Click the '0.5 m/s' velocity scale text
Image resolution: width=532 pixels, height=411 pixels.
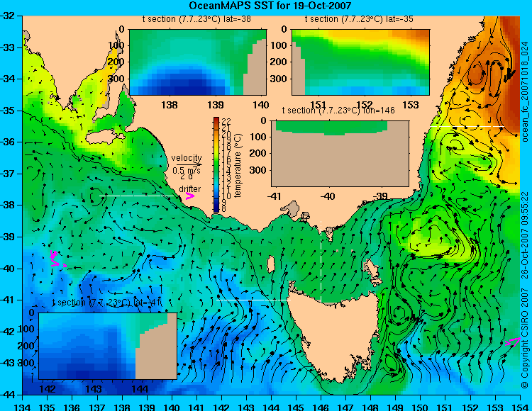(187, 171)
